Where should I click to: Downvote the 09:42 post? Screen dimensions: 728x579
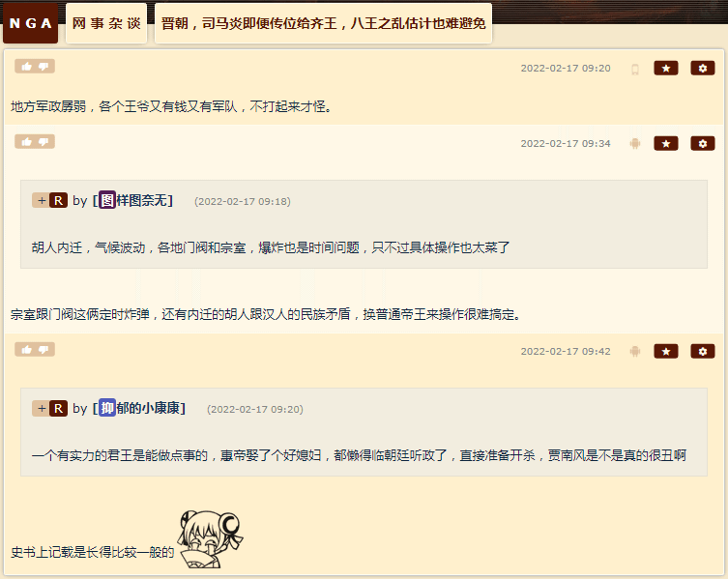tap(44, 350)
